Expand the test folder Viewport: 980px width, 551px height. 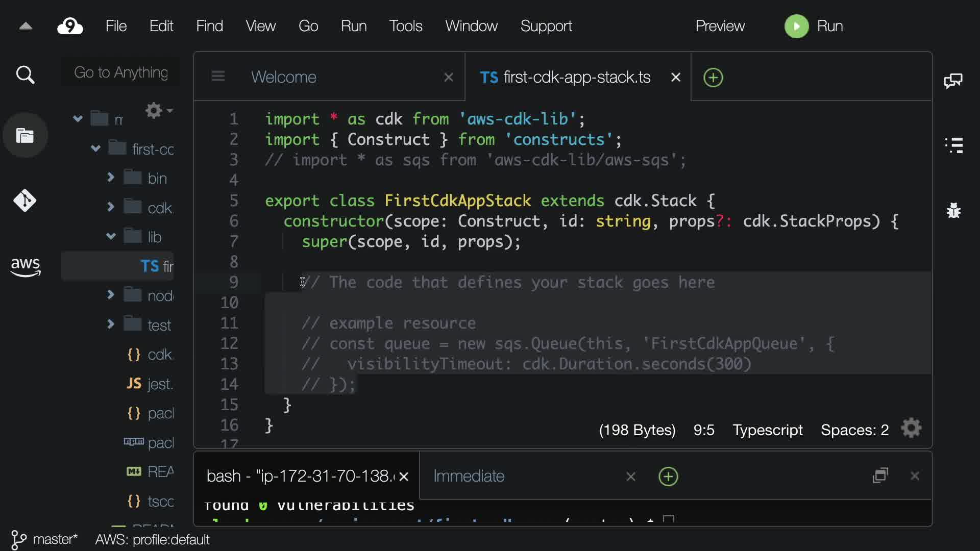click(110, 324)
